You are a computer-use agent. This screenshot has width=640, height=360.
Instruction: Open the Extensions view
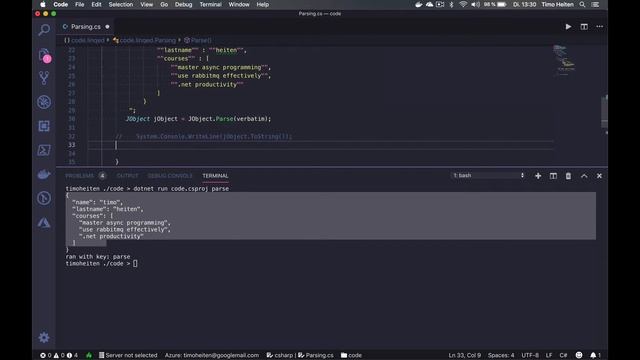click(44, 126)
